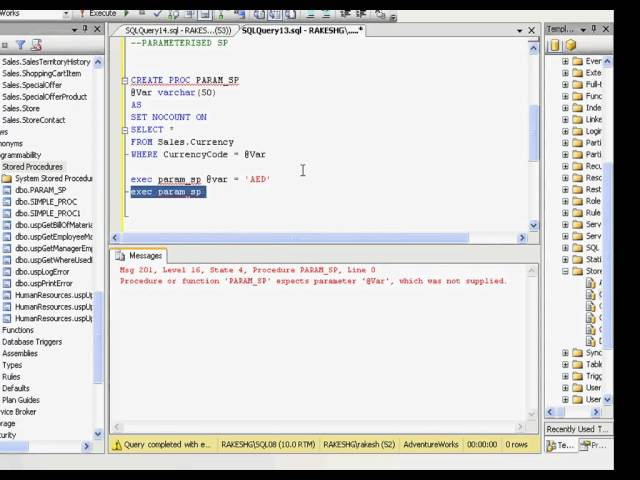This screenshot has height=480, width=640.
Task: Click the Execute query button
Action: point(98,13)
